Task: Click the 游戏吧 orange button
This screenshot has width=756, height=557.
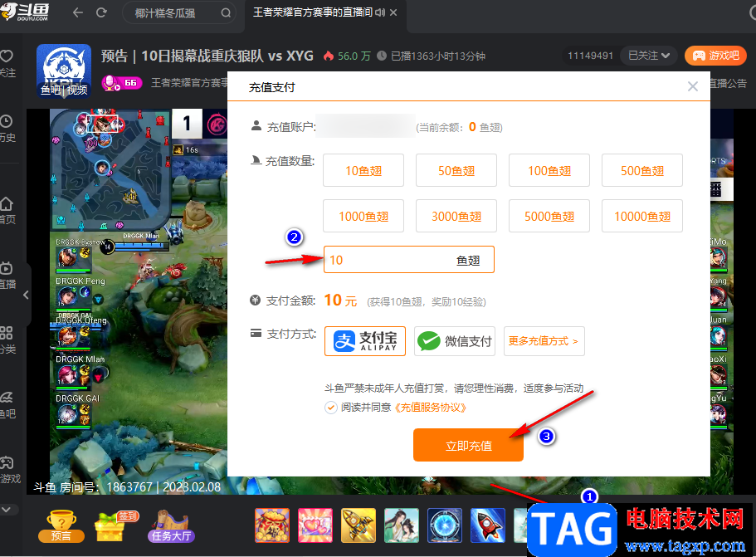Action: [x=715, y=56]
